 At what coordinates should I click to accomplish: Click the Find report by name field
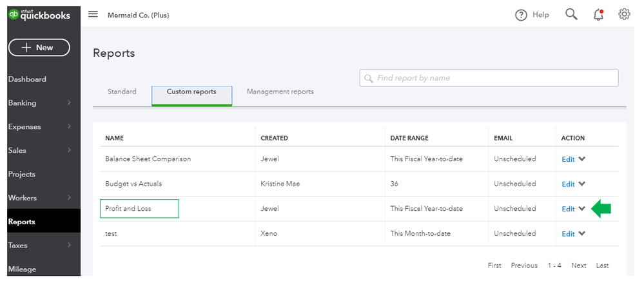[x=489, y=78]
